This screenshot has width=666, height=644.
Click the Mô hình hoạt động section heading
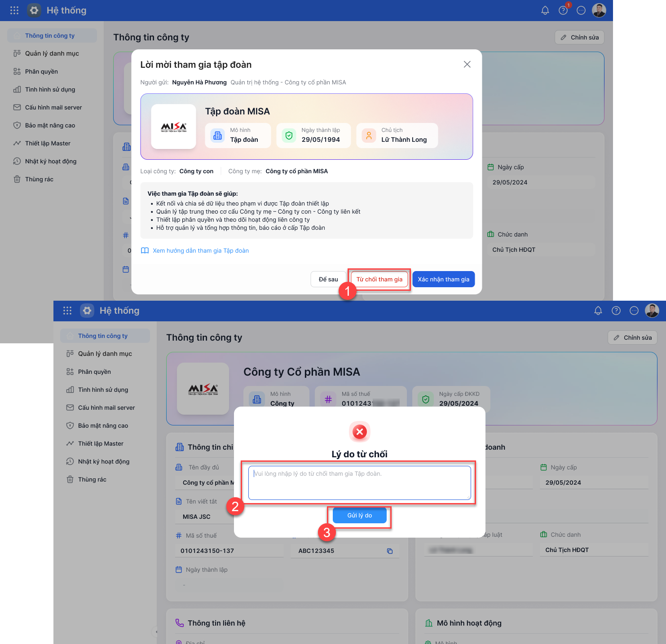tap(469, 623)
